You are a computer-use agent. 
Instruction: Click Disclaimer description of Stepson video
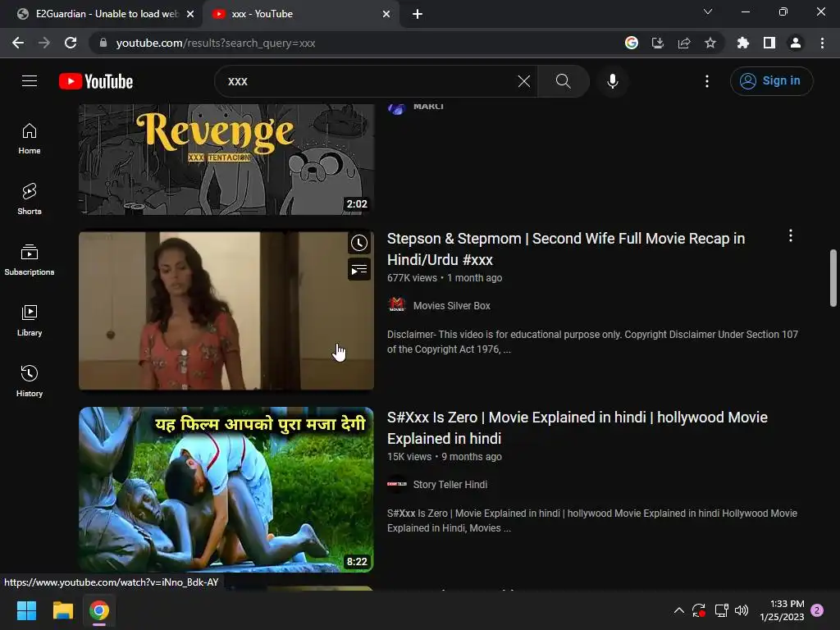point(592,342)
